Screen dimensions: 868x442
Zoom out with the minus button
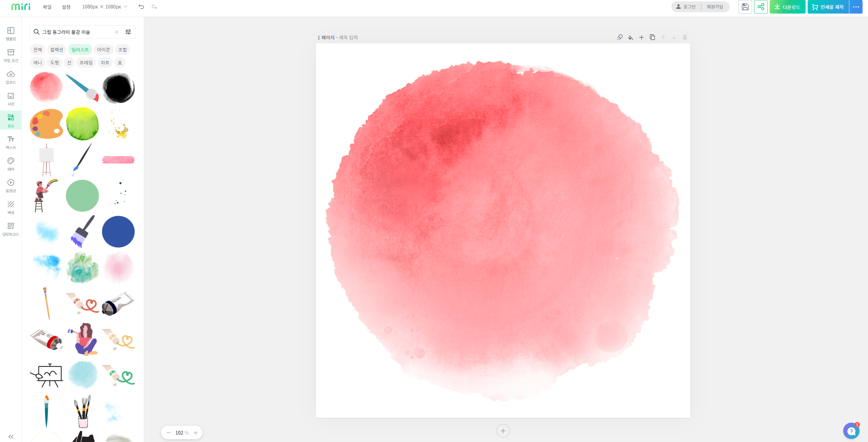[169, 433]
